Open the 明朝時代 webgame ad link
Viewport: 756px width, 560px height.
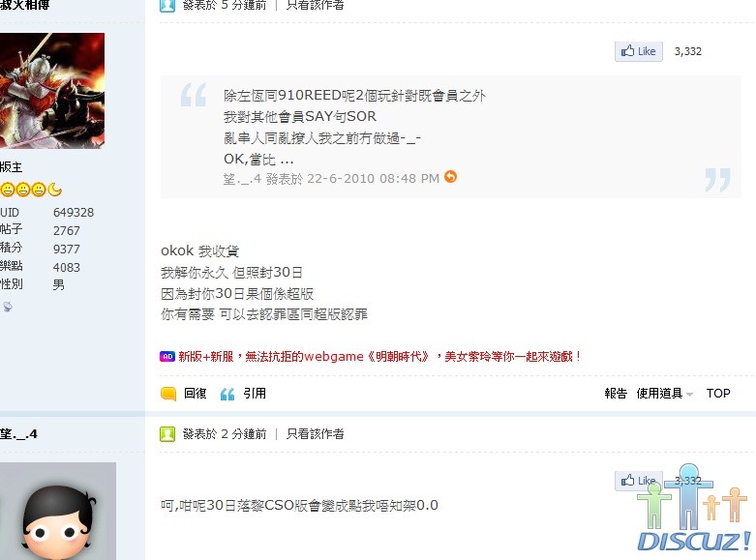(x=379, y=357)
